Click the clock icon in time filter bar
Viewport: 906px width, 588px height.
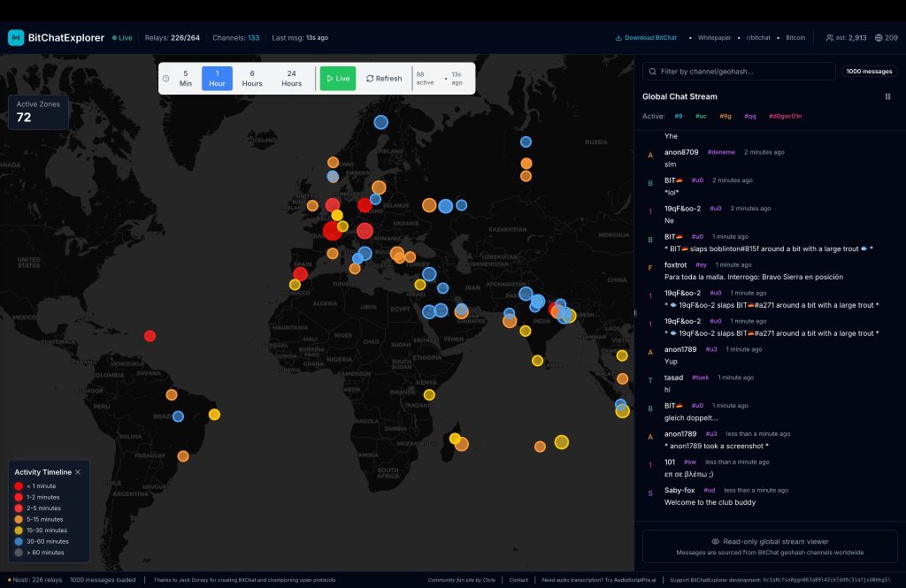tap(166, 79)
